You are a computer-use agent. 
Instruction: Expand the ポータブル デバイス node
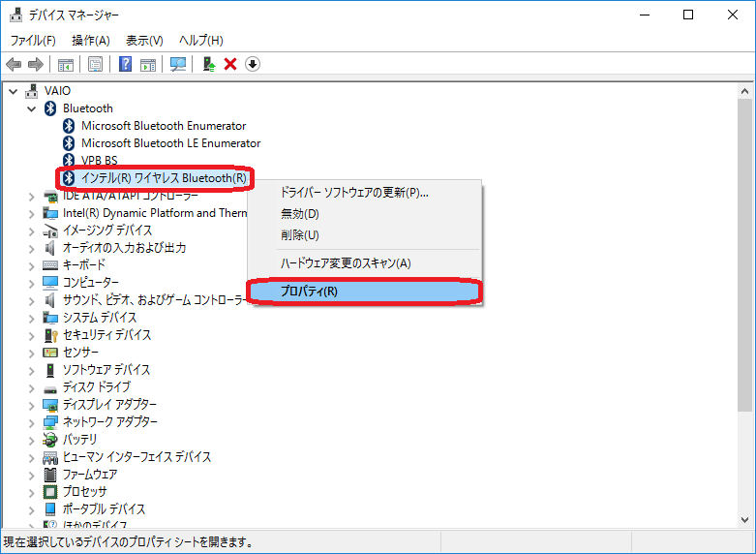31,509
